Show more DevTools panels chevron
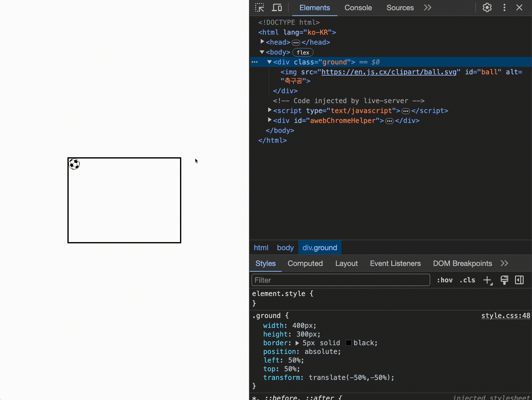The image size is (532, 400). coord(428,8)
